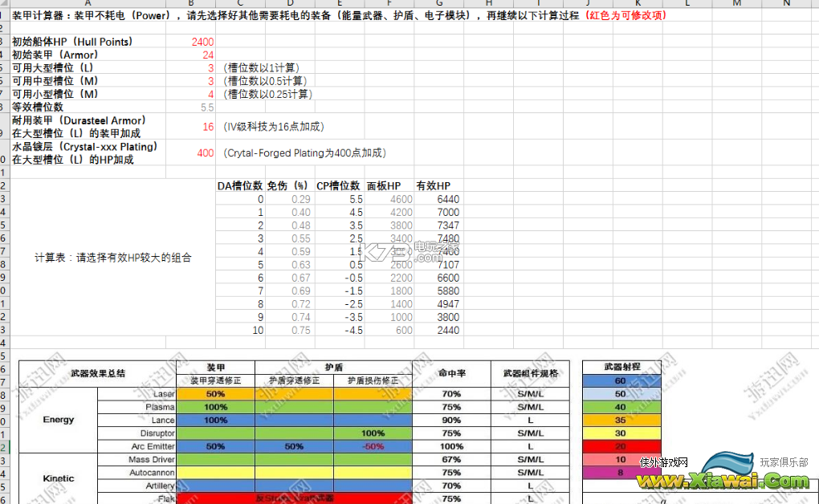Screen dimensions: 819x504
Task: Click the column M header
Action: coord(736,3)
